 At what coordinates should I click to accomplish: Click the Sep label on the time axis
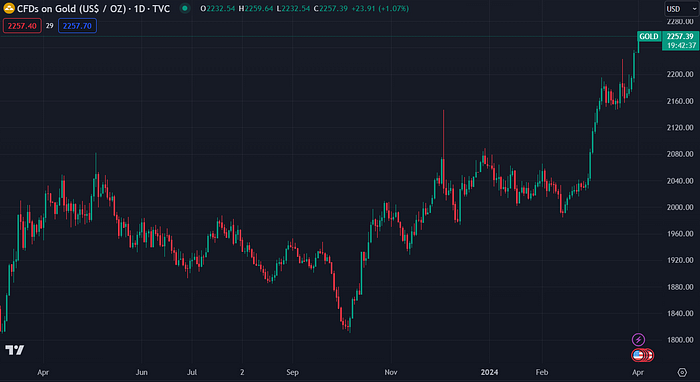coord(292,372)
